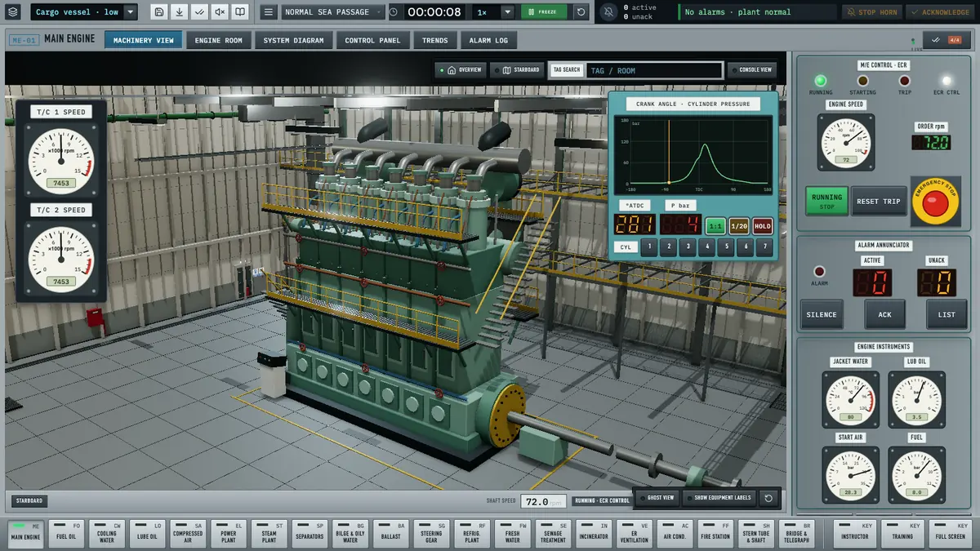This screenshot has height=551, width=980.
Task: Click the FUEL pressure gauge
Action: point(916,474)
